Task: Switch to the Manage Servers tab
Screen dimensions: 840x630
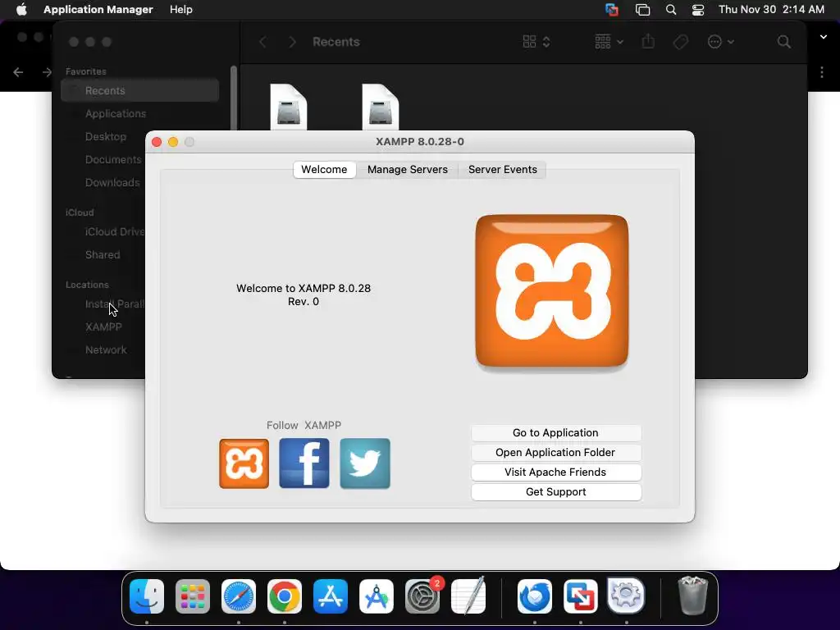Action: coord(407,169)
